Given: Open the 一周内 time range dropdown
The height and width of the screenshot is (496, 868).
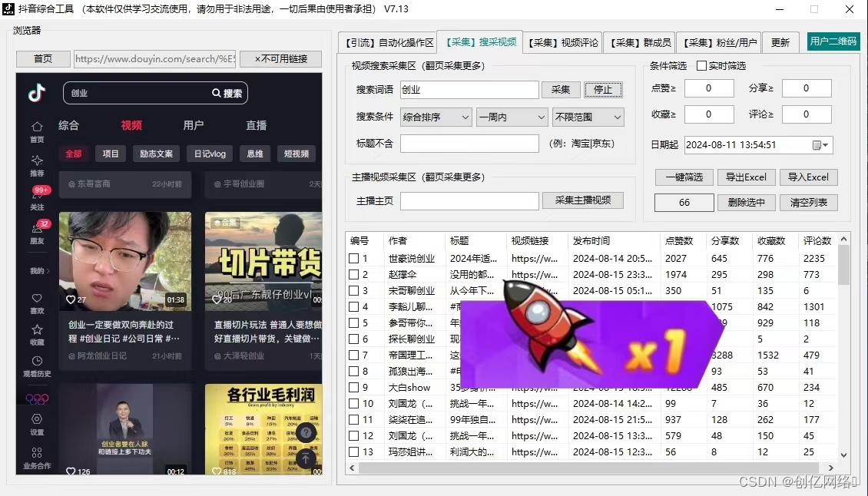Looking at the screenshot, I should [512, 117].
